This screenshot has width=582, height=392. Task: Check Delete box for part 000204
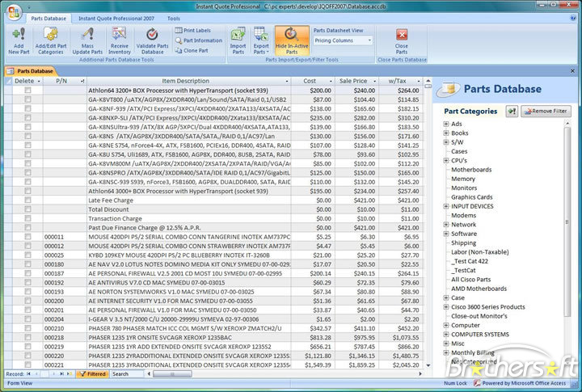[27, 319]
